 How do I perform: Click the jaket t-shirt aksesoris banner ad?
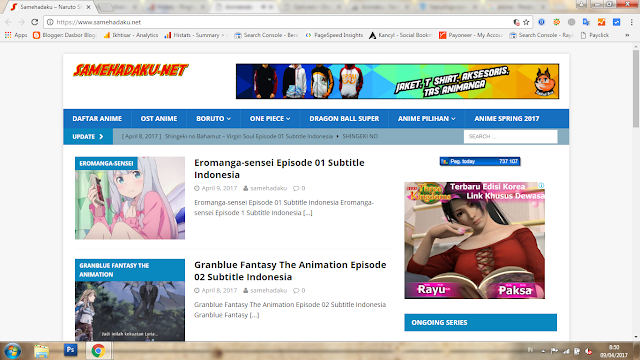pyautogui.click(x=397, y=81)
